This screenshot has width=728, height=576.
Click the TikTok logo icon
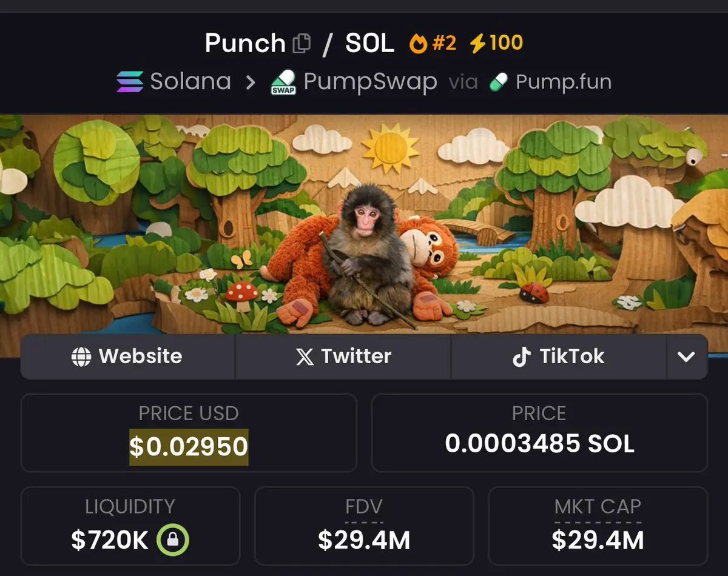(522, 357)
